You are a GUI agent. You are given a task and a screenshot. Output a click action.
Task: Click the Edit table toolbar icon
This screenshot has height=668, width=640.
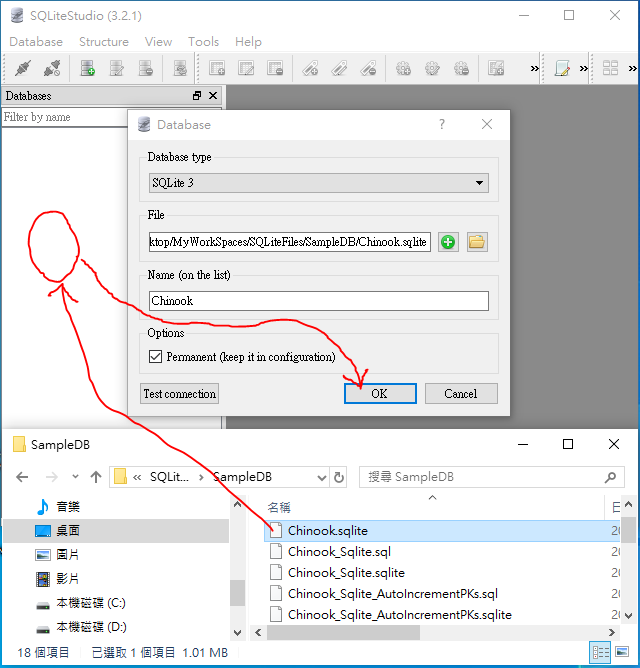pyautogui.click(x=246, y=68)
